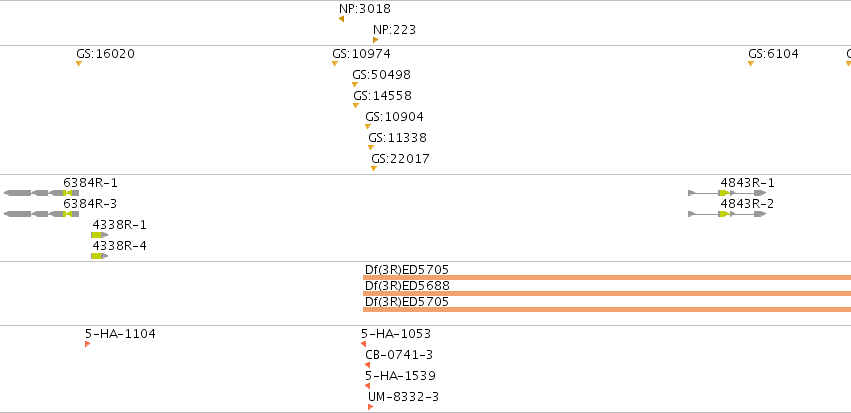Click the GS:50498 triangle marker
The image size is (851, 413).
pos(355,85)
